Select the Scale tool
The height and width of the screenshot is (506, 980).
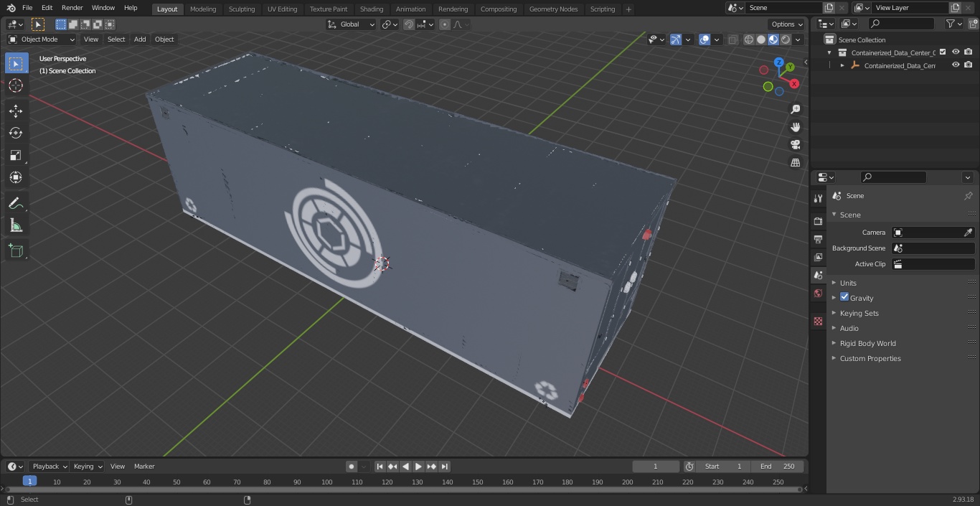tap(16, 155)
